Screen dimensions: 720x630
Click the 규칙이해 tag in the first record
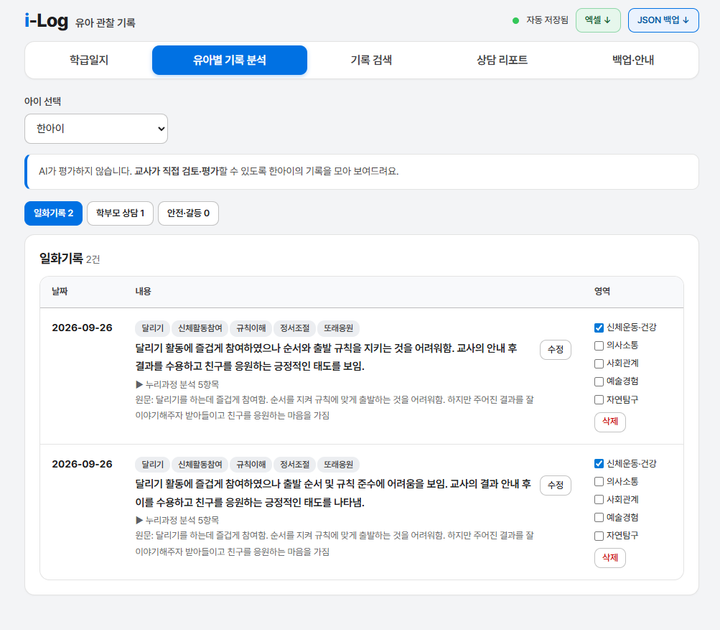[251, 328]
